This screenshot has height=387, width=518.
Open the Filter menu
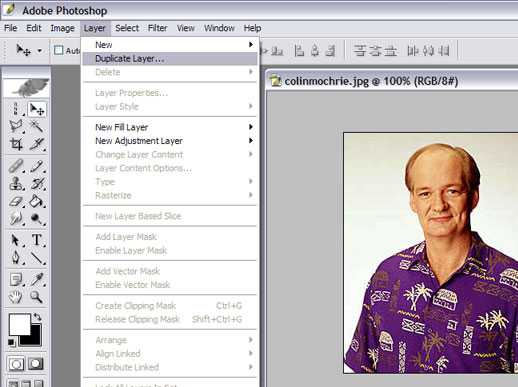[158, 28]
